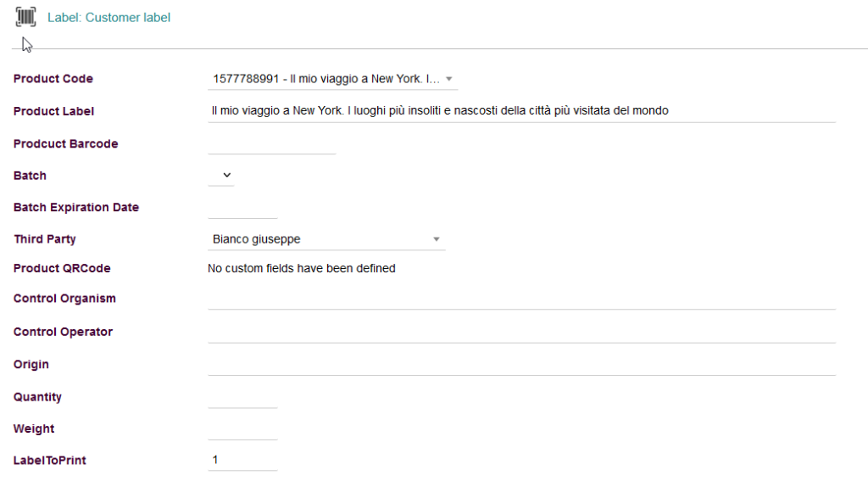Open the Third Party selector showing Bianco giuseppe

pos(326,239)
